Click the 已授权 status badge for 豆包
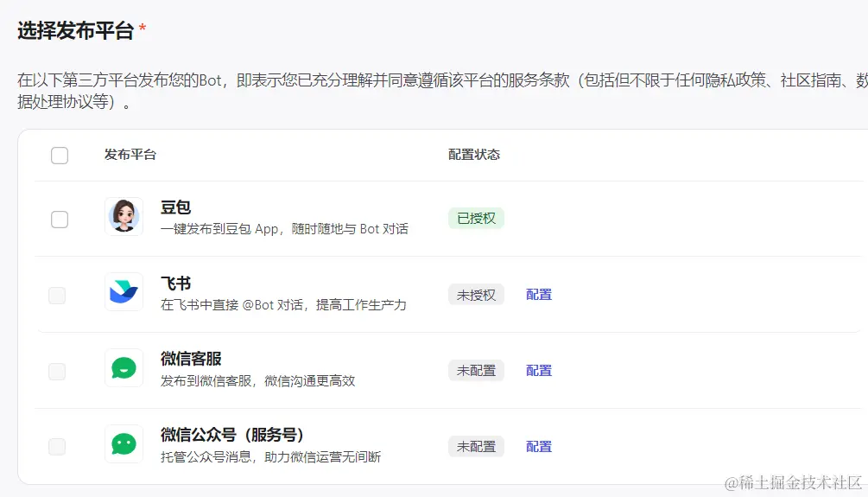Screen dimensions: 868x497 (476, 219)
